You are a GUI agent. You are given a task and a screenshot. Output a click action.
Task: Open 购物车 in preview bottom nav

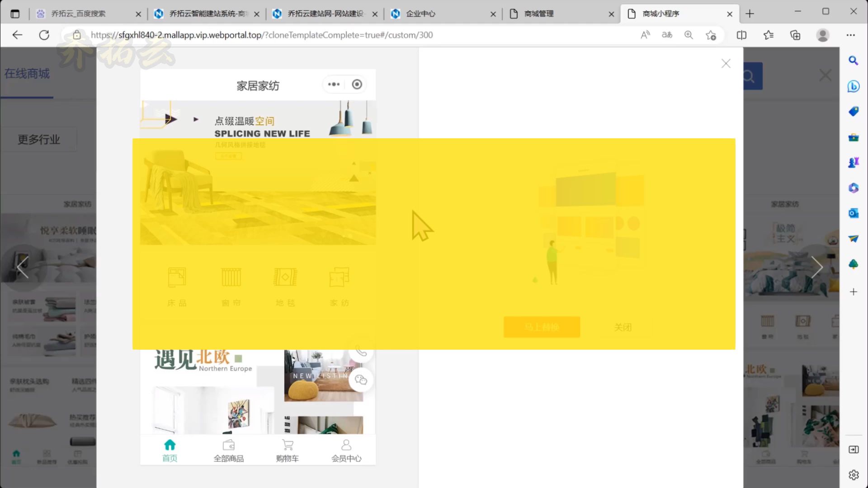point(288,451)
